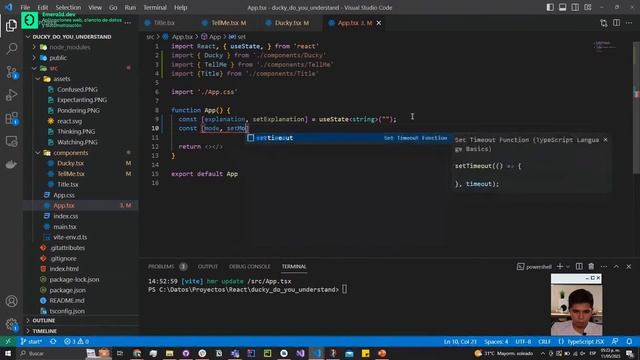The image size is (640, 360).
Task: Open the Manage gear icon
Action: coord(11,324)
